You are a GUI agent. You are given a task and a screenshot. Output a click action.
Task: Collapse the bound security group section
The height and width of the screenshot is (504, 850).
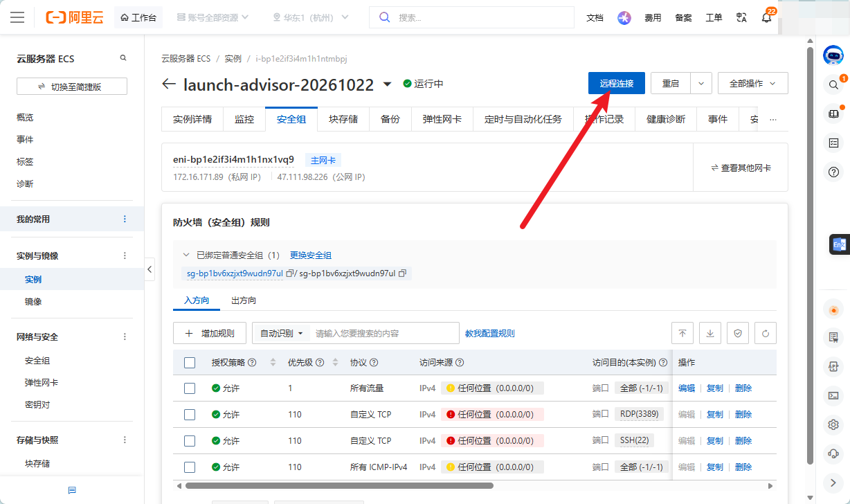pyautogui.click(x=186, y=255)
